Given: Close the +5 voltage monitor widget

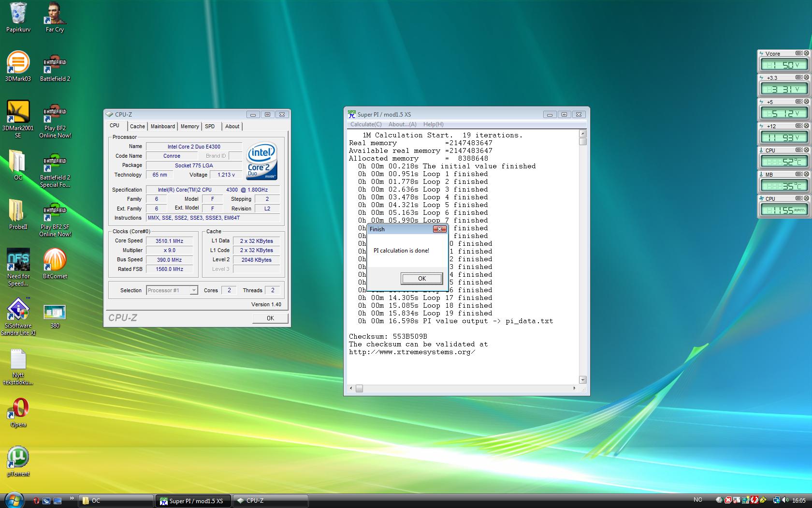Looking at the screenshot, I should click(806, 102).
